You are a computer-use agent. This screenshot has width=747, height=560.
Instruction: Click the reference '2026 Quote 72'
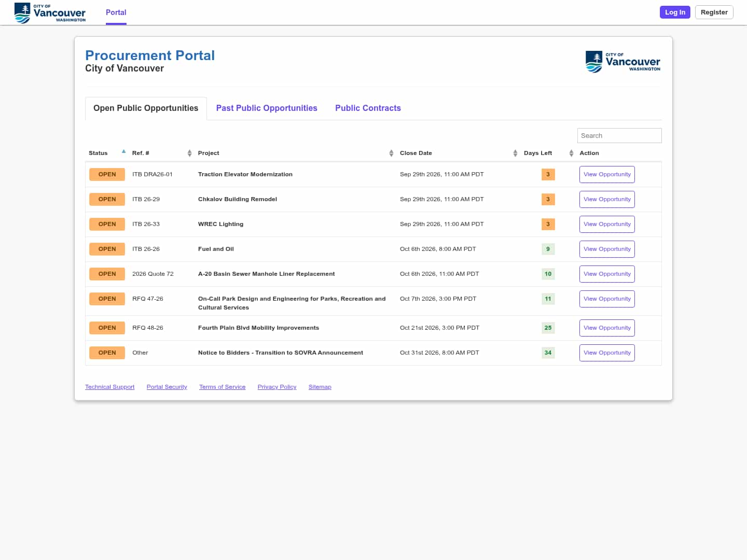pyautogui.click(x=153, y=274)
